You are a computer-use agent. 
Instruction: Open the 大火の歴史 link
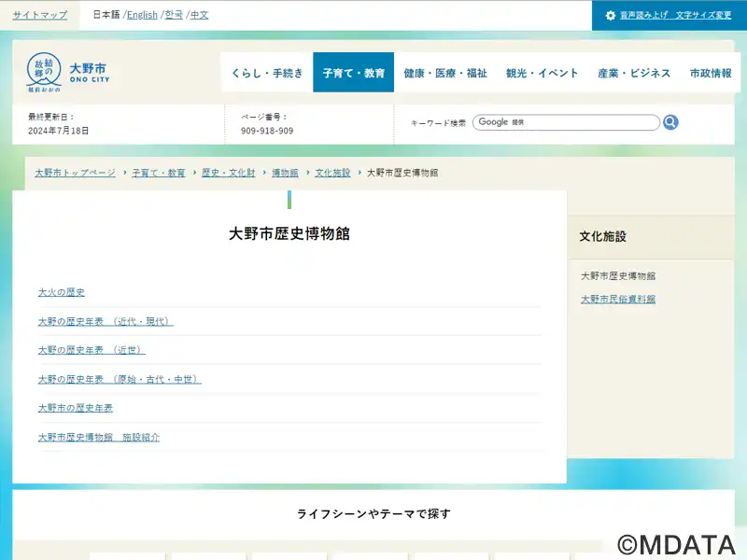pyautogui.click(x=62, y=292)
